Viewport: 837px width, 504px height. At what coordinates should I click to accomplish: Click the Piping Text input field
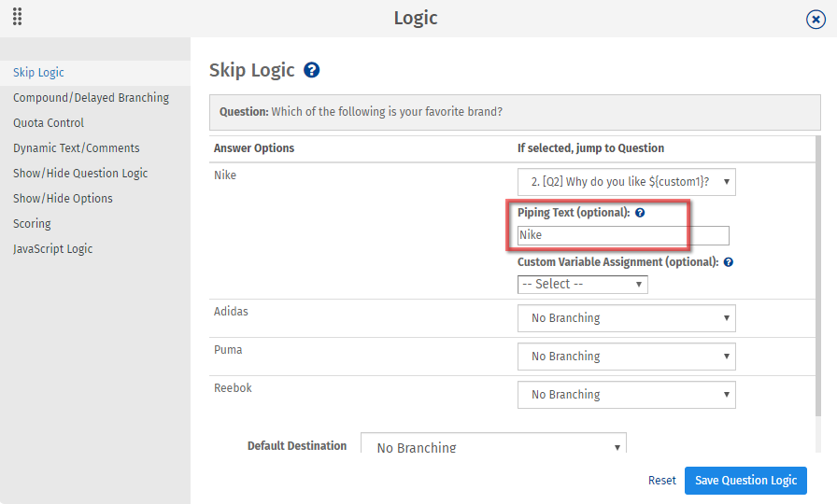[x=623, y=236]
